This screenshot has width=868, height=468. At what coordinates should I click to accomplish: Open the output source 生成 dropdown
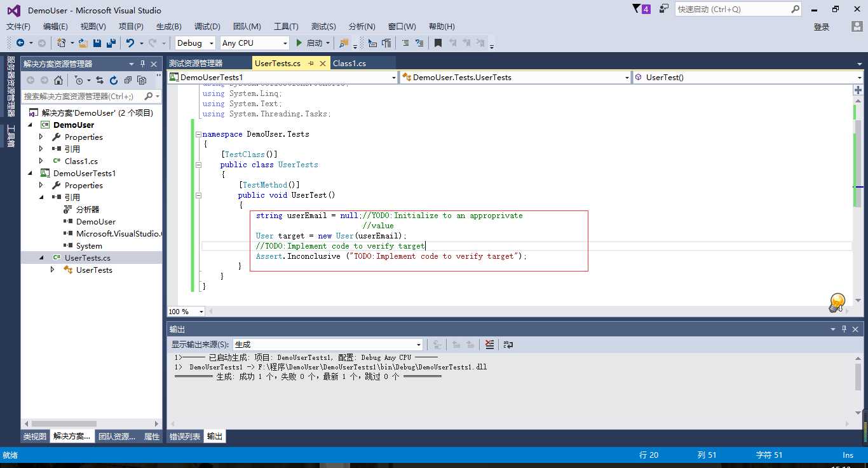[327, 344]
